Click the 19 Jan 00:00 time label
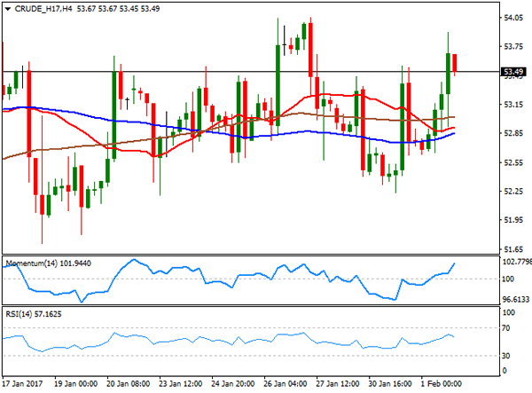The height and width of the screenshot is (393, 532). (75, 384)
